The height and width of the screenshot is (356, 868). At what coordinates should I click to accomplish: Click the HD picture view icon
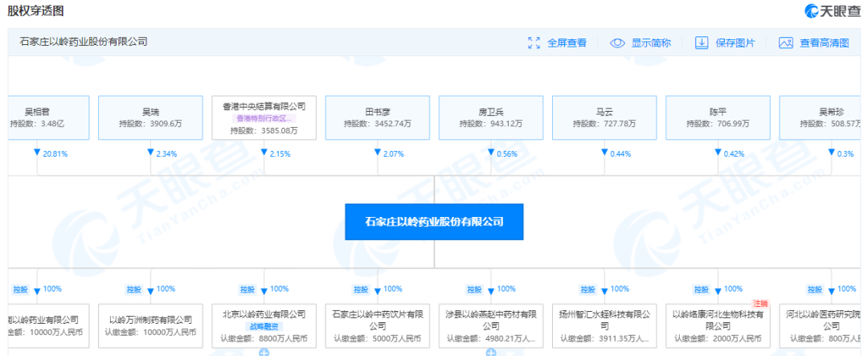786,43
